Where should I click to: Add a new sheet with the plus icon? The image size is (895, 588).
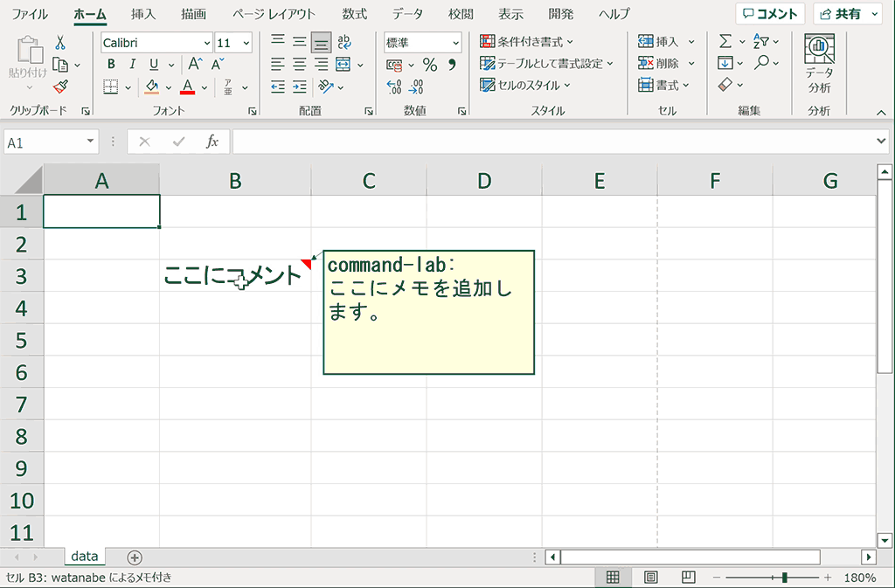tap(135, 557)
